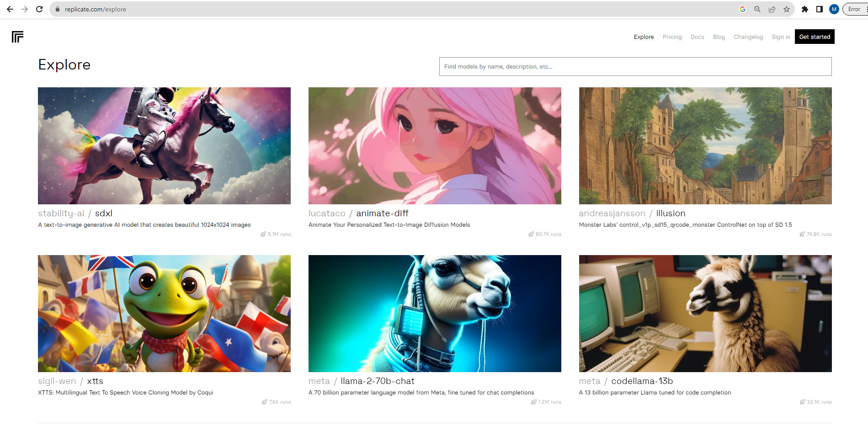Screen dimensions: 868x432
Task: Open the user profile avatar 'M'
Action: [834, 9]
